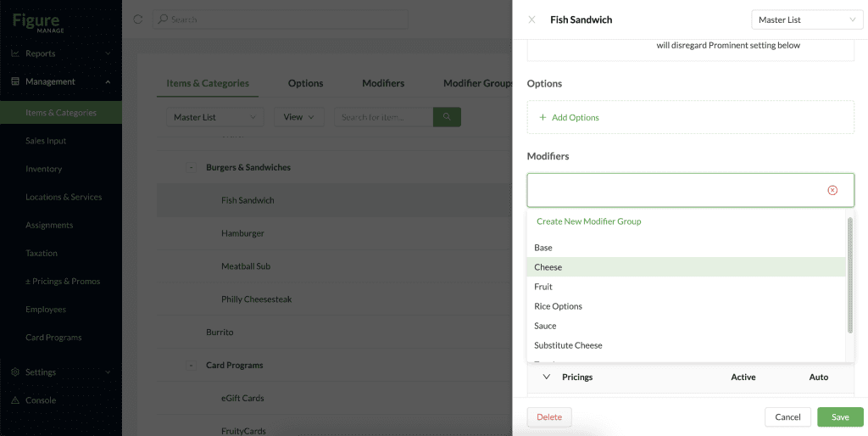Click the Management icon in sidebar
The image size is (868, 436).
[15, 81]
